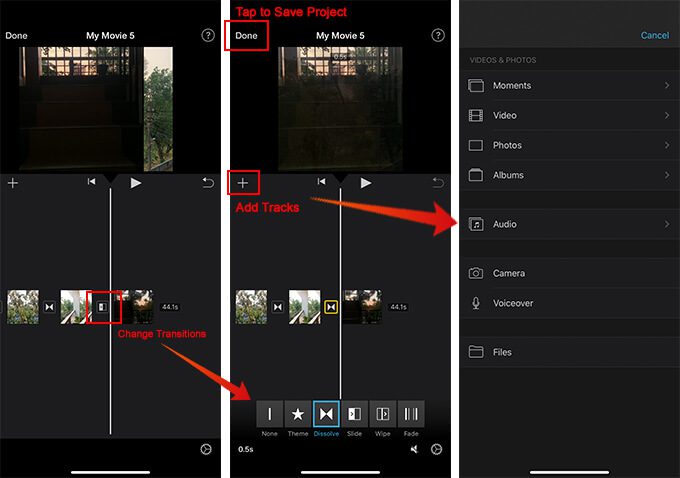Image resolution: width=680 pixels, height=478 pixels.
Task: Tap Done in the middle phone screen
Action: [246, 36]
